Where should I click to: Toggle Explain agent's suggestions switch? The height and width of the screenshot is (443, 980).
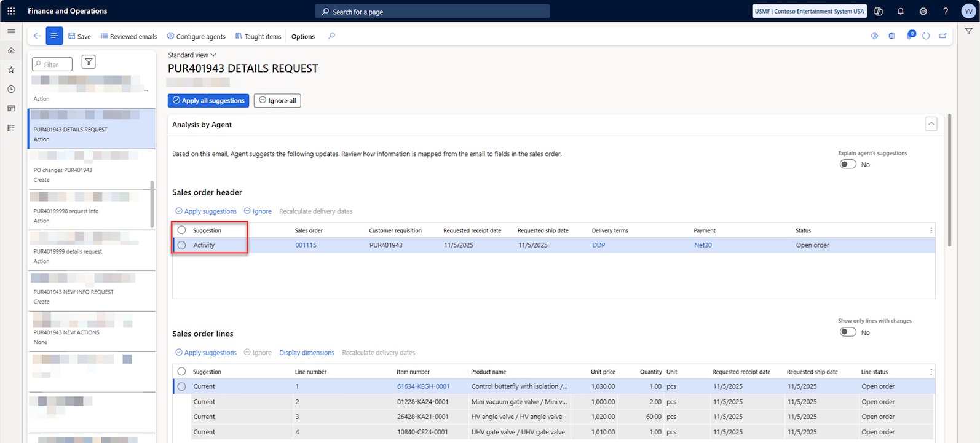pos(848,164)
